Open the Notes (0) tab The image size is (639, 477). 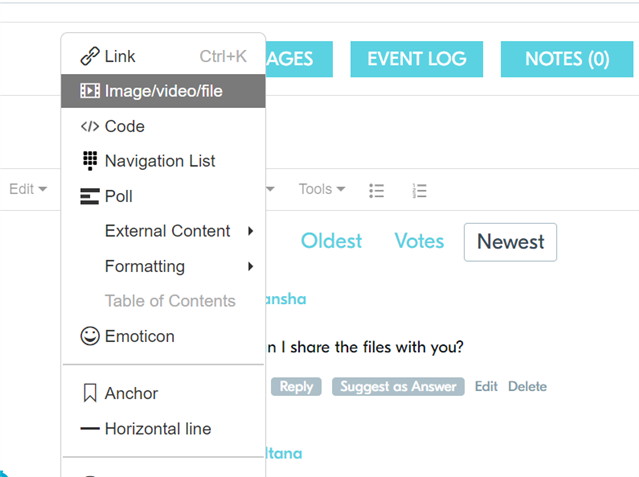pyautogui.click(x=567, y=59)
